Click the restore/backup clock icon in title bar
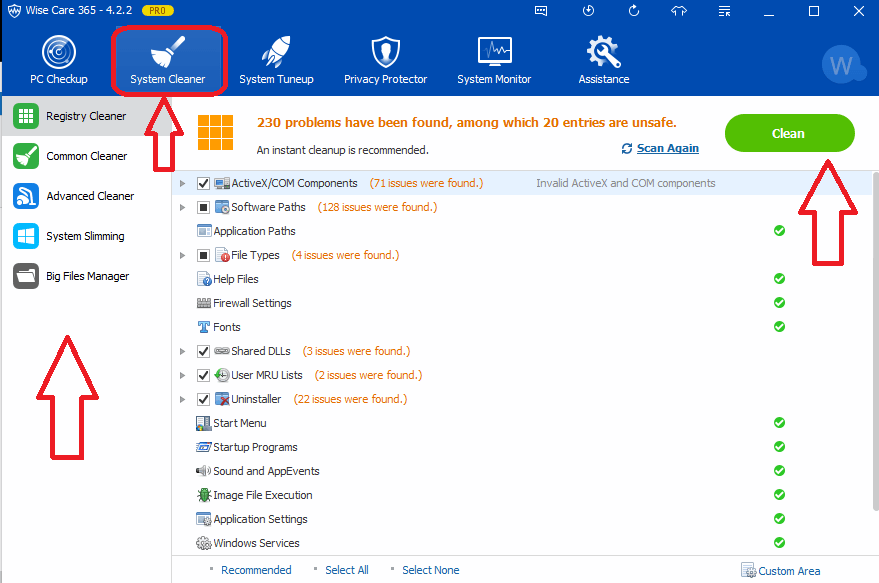Screen dimensions: 879x583 tap(588, 11)
